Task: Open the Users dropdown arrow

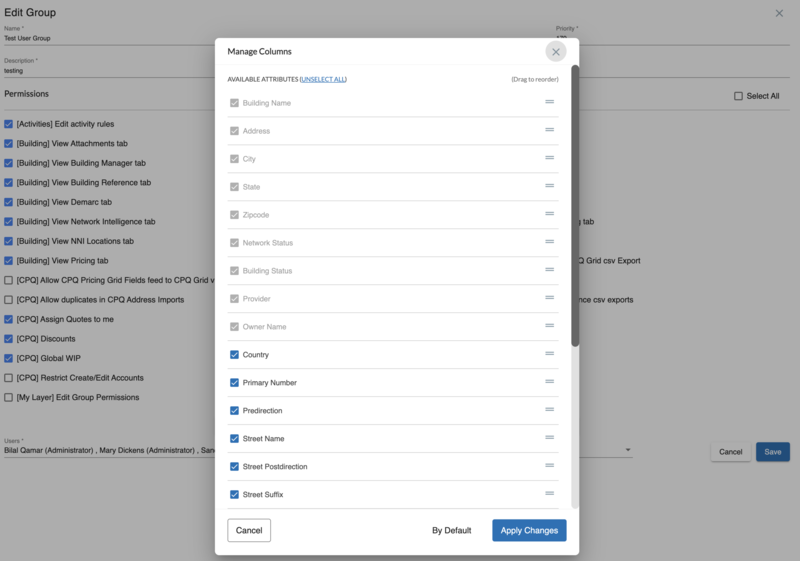Action: (628, 450)
